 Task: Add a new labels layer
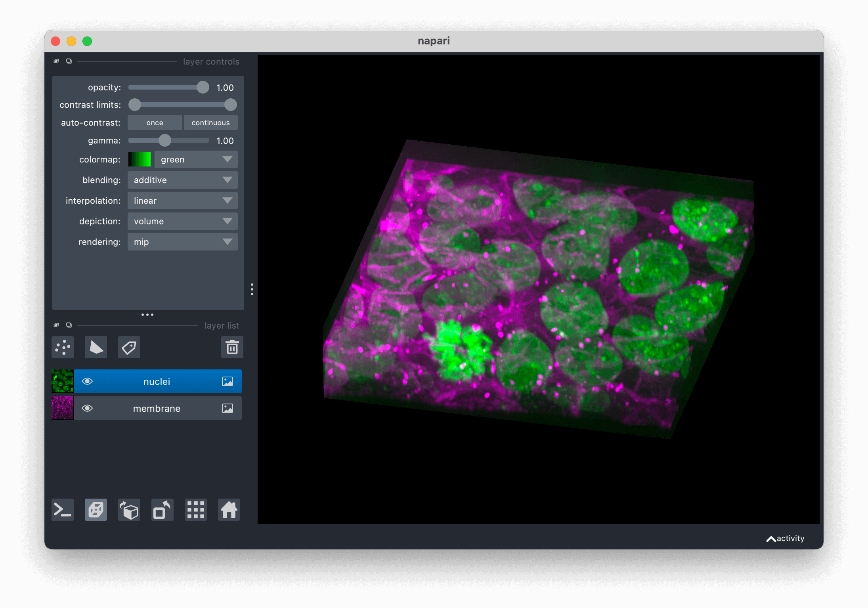pyautogui.click(x=129, y=348)
